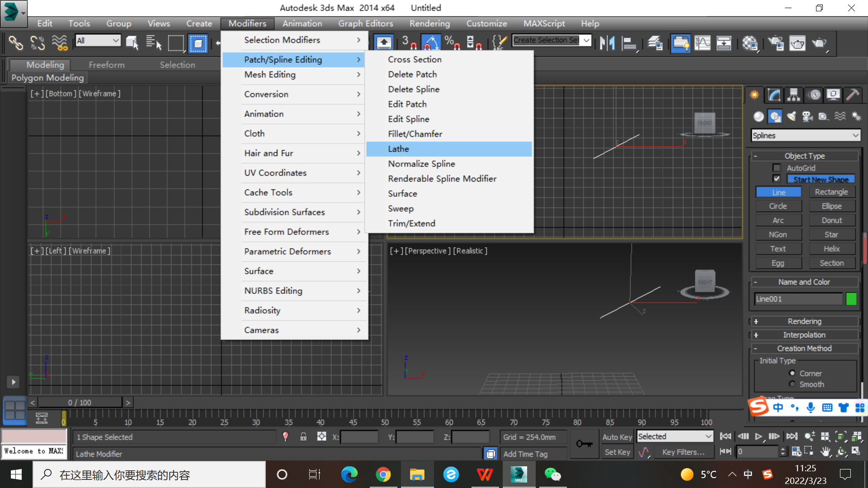Expand the Rendering rollout

[805, 321]
